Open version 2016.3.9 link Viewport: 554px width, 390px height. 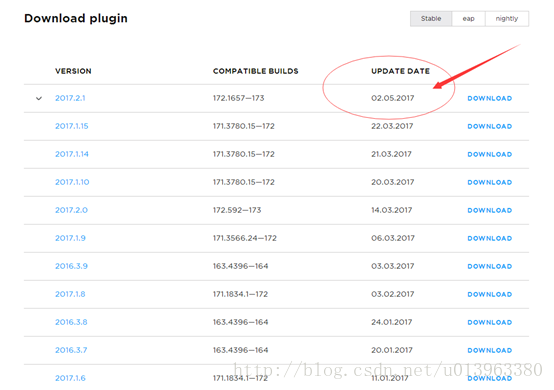point(71,266)
